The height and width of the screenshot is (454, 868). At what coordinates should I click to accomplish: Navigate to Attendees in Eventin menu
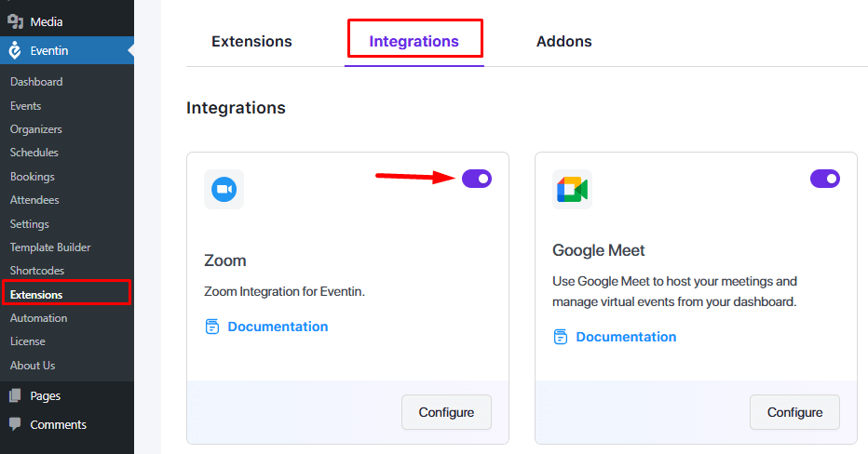34,200
